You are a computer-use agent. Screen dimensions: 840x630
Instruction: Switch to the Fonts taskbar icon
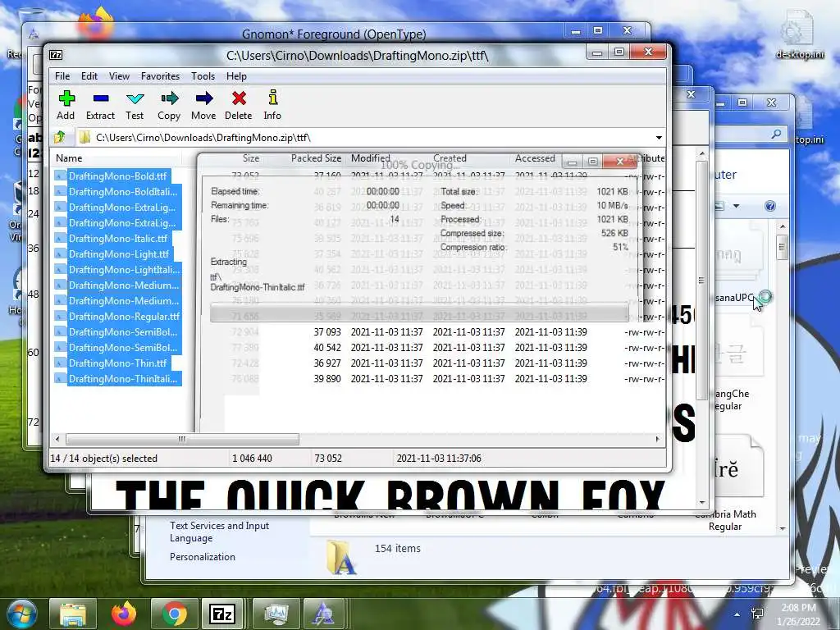(323, 614)
